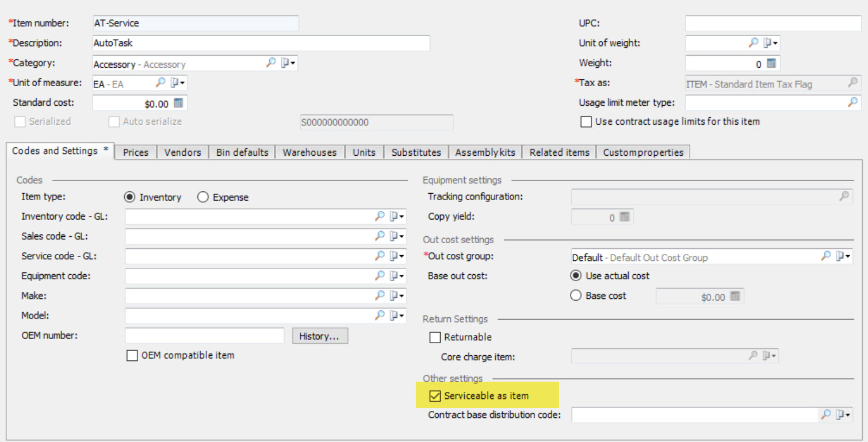Uncheck the Serviceable as item checkbox
This screenshot has height=442, width=868.
[x=435, y=396]
